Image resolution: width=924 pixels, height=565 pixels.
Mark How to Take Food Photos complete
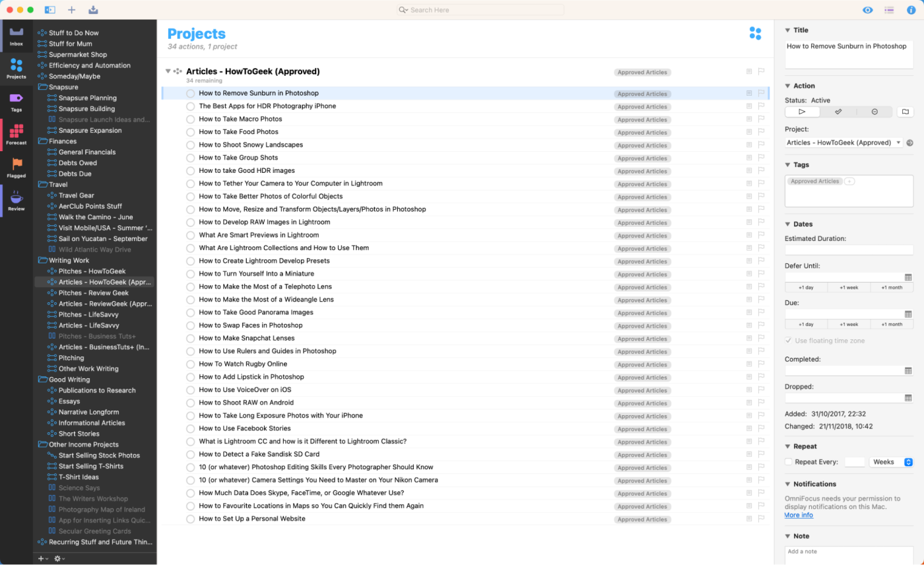pyautogui.click(x=191, y=132)
